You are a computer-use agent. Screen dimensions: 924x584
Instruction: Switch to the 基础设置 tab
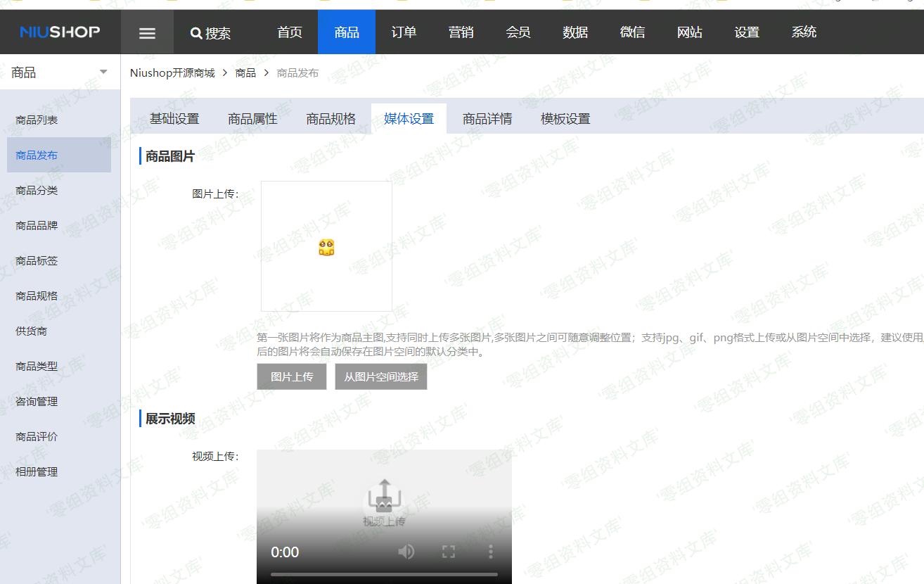(x=174, y=119)
